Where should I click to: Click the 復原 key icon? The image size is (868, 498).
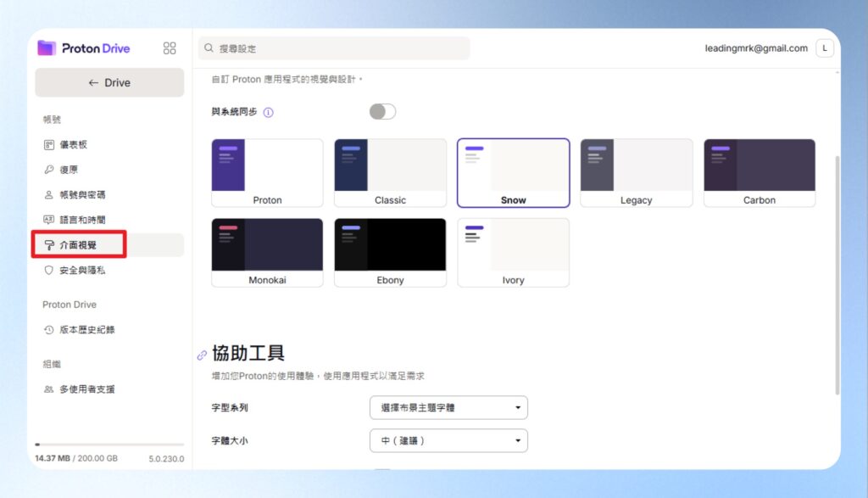pos(48,170)
